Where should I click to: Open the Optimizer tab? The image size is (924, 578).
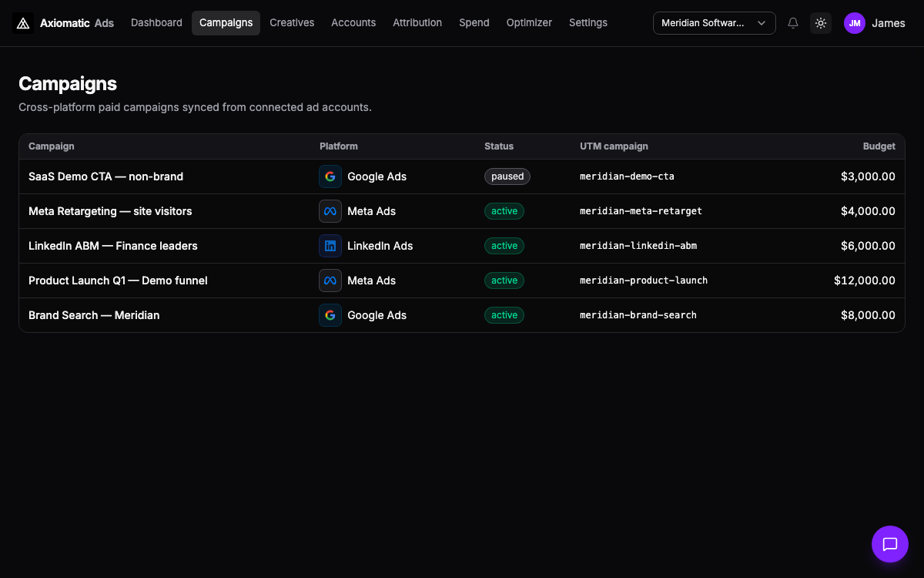[529, 23]
